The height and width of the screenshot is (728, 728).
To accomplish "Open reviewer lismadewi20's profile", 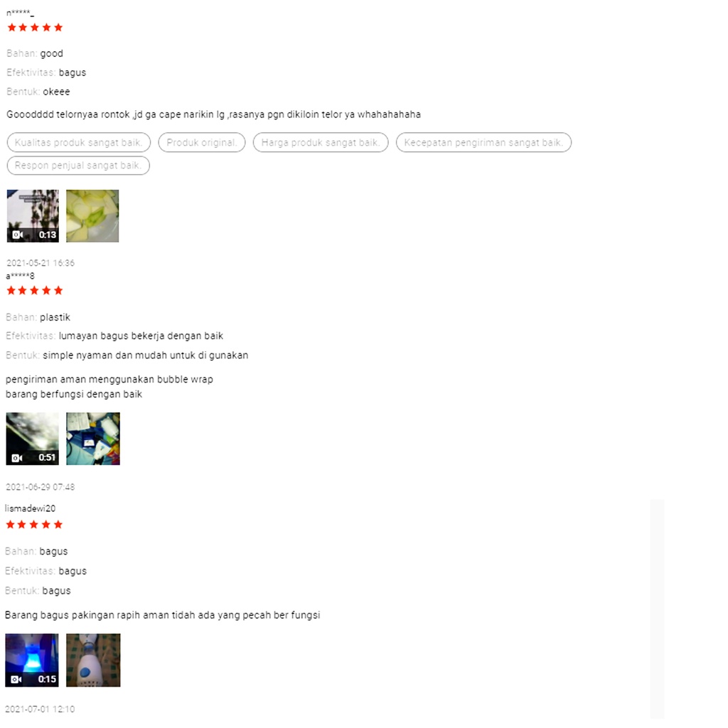I will pyautogui.click(x=30, y=508).
